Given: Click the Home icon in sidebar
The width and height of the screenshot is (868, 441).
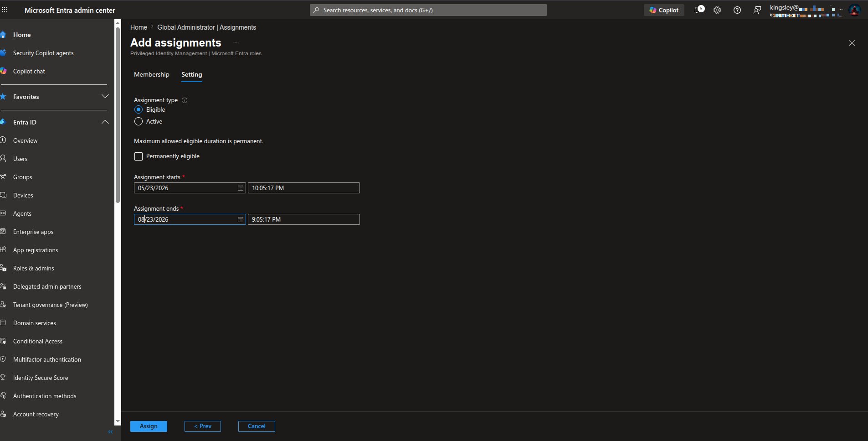Looking at the screenshot, I should 3,35.
